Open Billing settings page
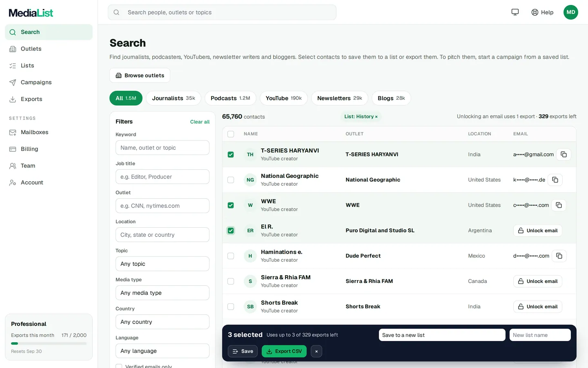Viewport: 588px width, 368px height. point(49,149)
